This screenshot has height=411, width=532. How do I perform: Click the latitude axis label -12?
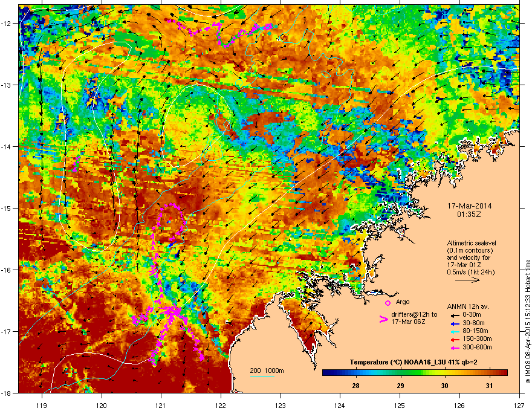tap(6, 24)
